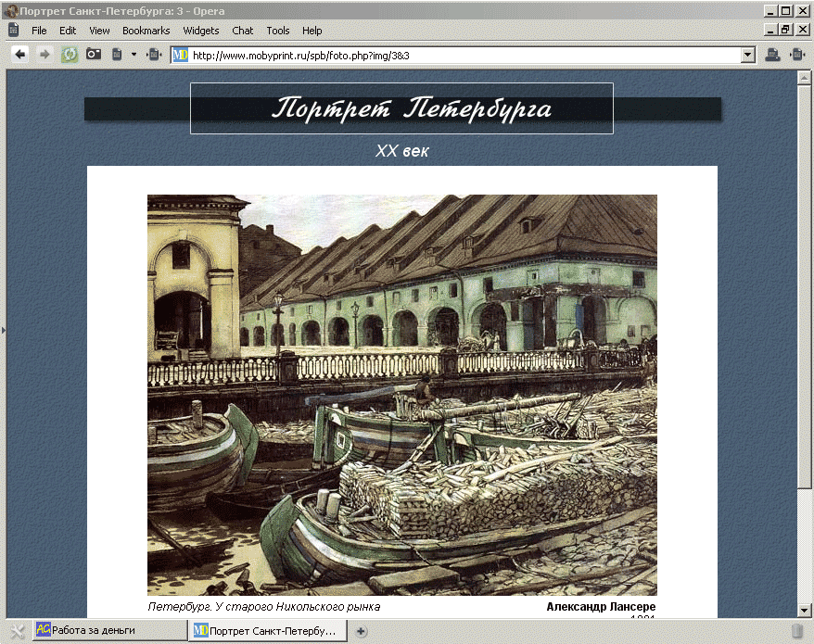Expand the address bar history dropdown
This screenshot has height=644, width=814.
pos(747,55)
